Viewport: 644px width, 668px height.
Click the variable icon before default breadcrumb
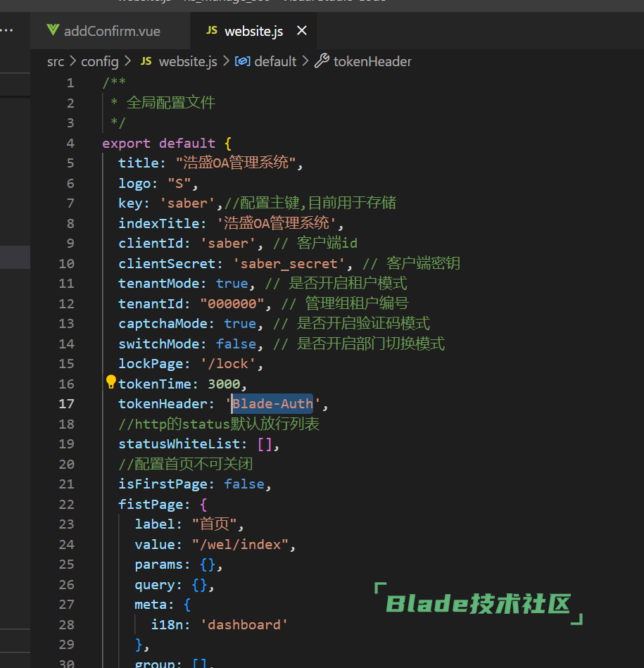click(243, 61)
